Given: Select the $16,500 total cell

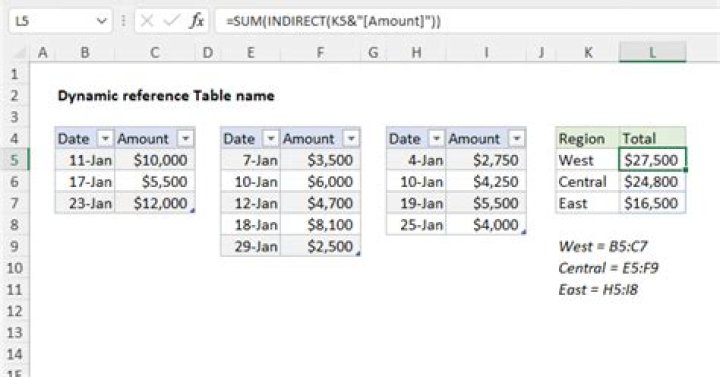Looking at the screenshot, I should coord(652,203).
